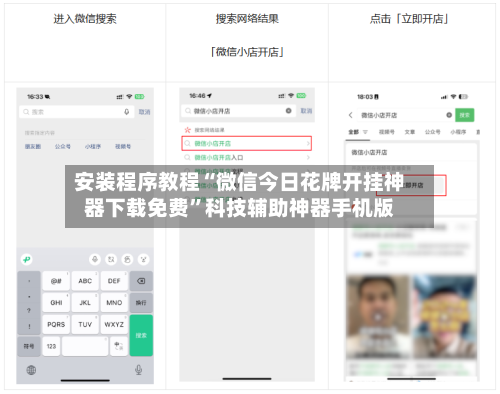Image resolution: width=500 pixels, height=394 pixels.
Task: Tap the microphone icon below the keyboard
Action: (139, 370)
